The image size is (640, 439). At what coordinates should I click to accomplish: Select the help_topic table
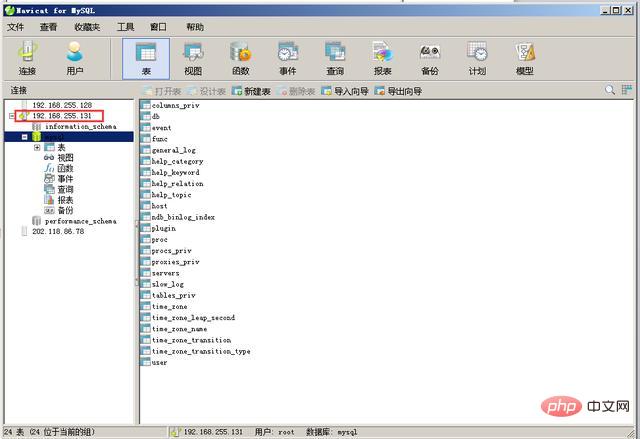[x=171, y=195]
